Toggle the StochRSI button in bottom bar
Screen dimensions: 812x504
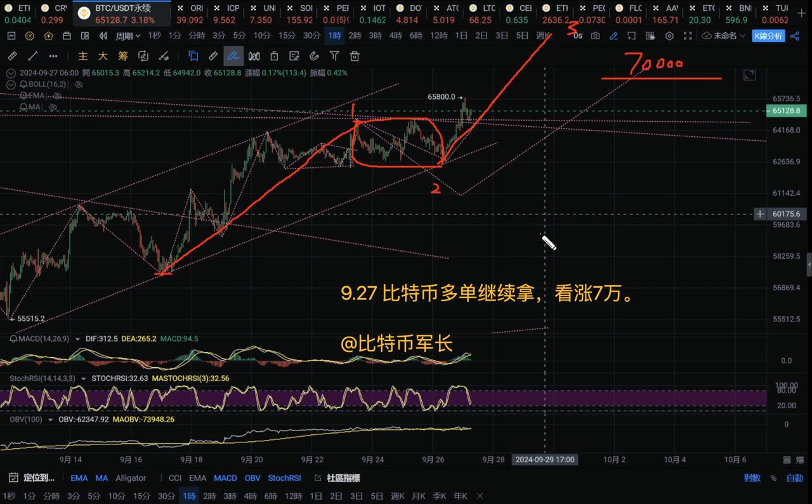pos(284,478)
